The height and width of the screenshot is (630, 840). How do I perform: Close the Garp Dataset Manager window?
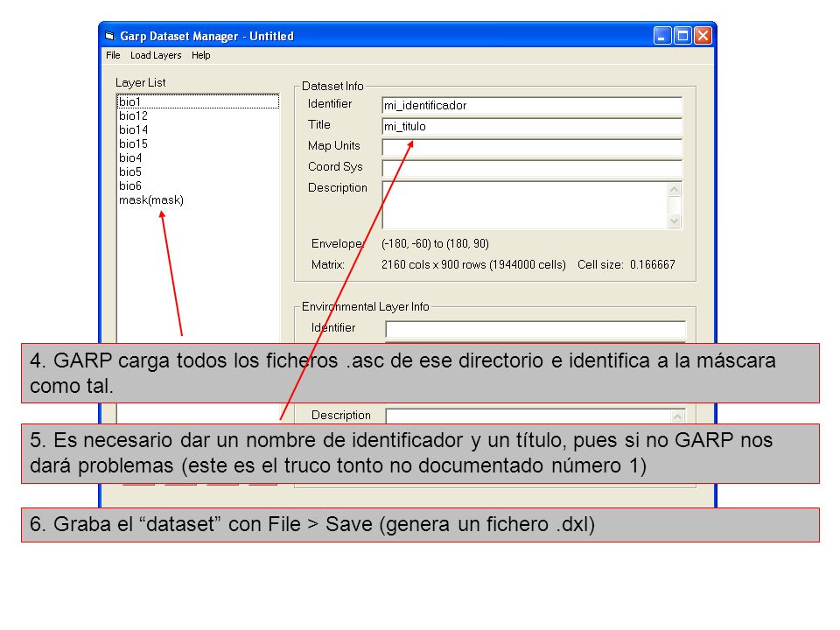tap(703, 36)
